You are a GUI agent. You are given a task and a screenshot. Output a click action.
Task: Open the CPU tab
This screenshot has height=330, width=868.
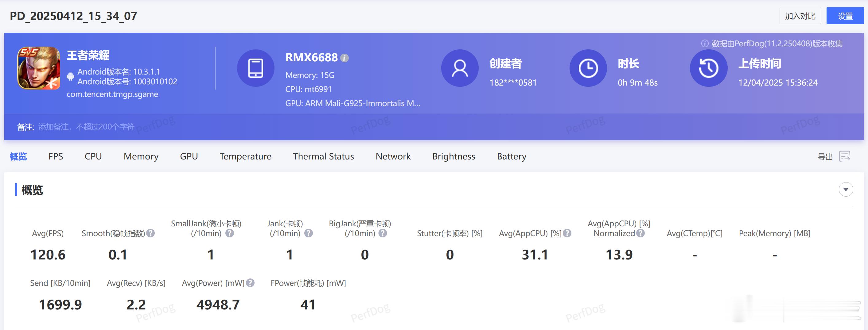(x=93, y=156)
